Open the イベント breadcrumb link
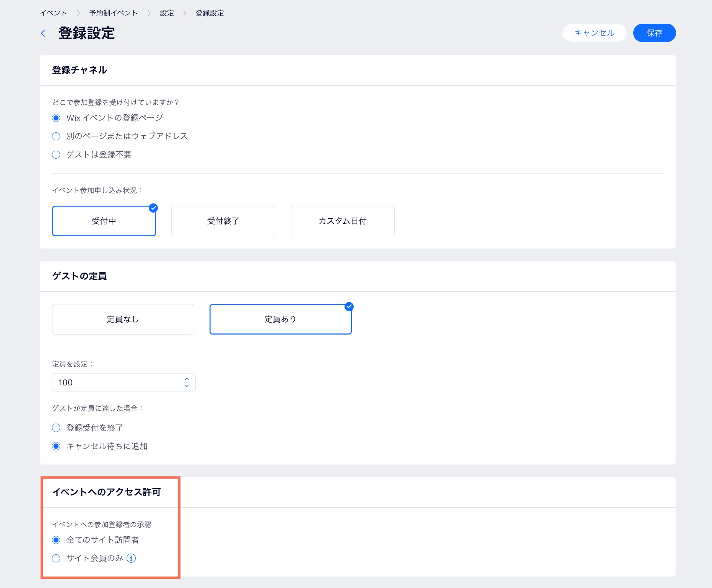 [x=54, y=13]
